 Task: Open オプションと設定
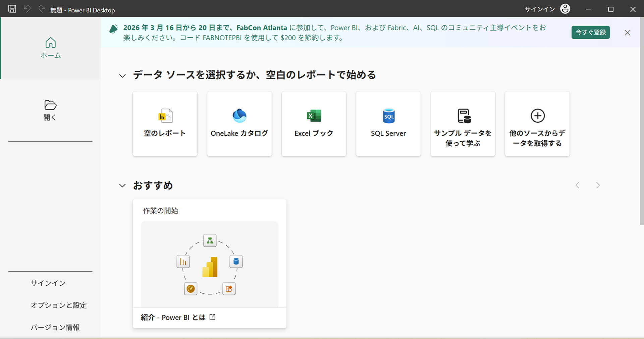coord(59,305)
